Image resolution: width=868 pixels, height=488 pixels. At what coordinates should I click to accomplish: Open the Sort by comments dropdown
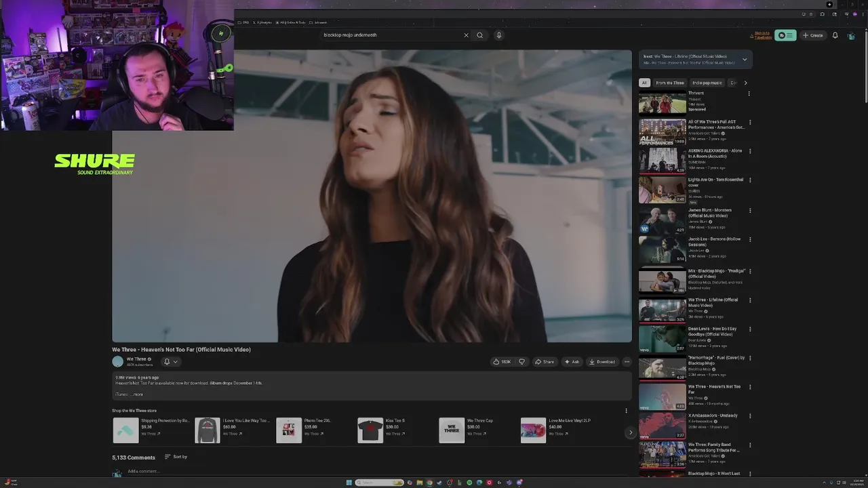[x=176, y=457]
